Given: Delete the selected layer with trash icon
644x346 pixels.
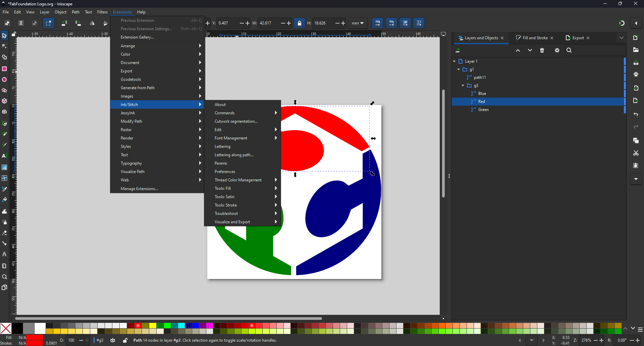Looking at the screenshot, I should coord(542,50).
